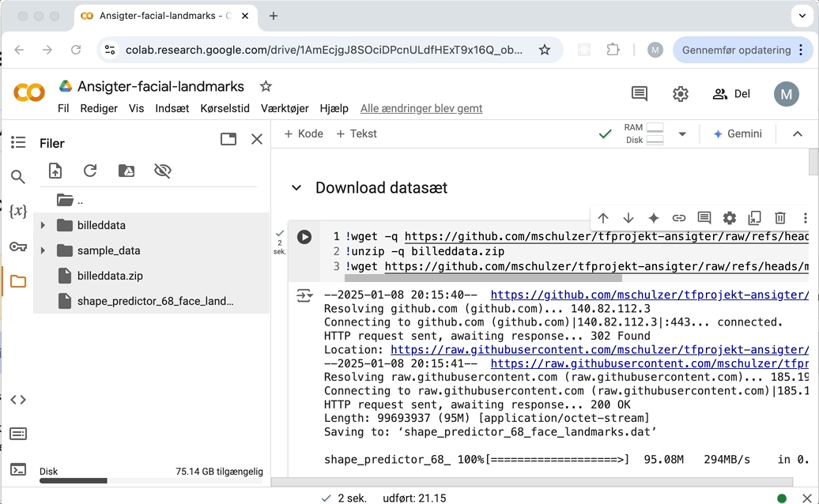
Task: Delete the current cell with trash icon
Action: 779,218
